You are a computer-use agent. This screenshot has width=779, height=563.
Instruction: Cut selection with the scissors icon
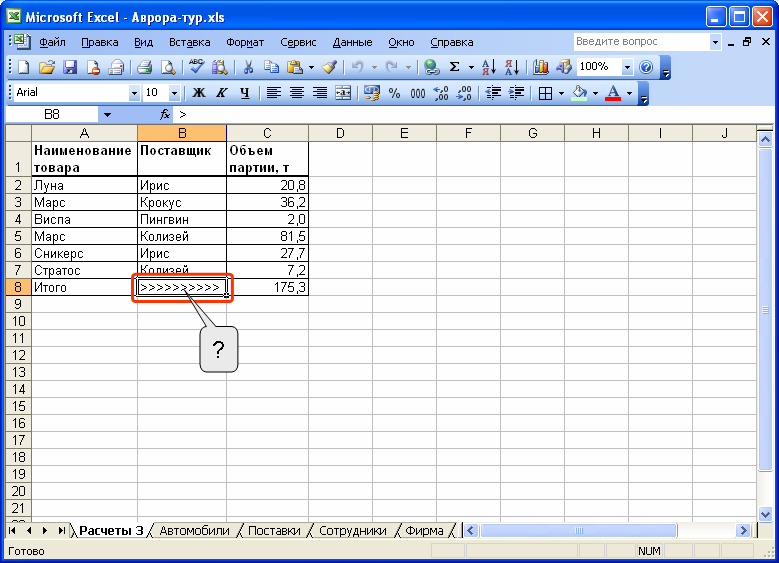248,67
